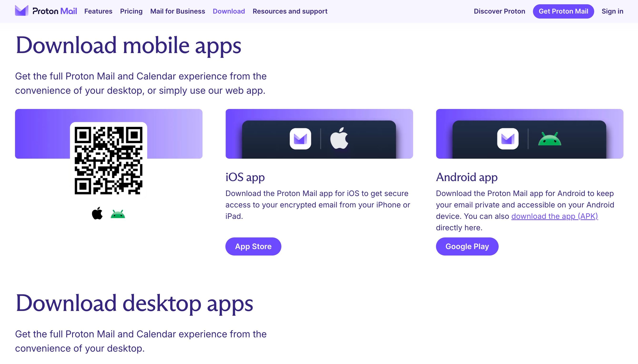Click the Sign in link

tap(613, 11)
